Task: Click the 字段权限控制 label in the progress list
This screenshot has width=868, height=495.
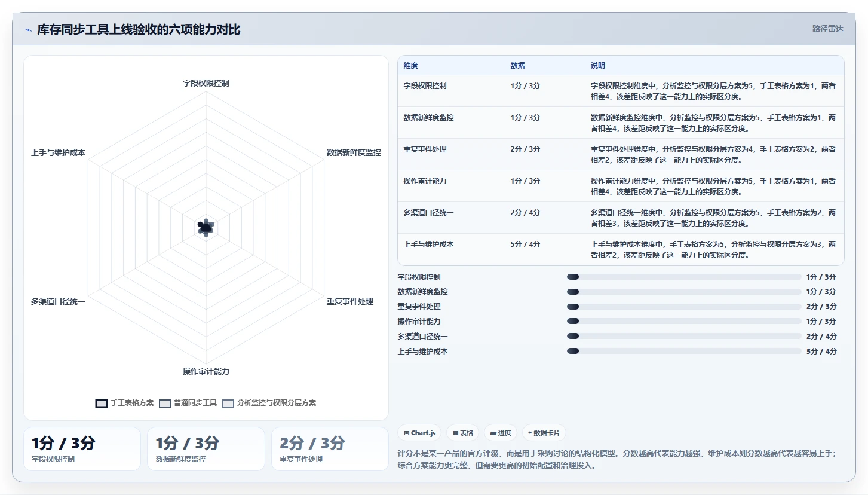Action: [x=419, y=277]
